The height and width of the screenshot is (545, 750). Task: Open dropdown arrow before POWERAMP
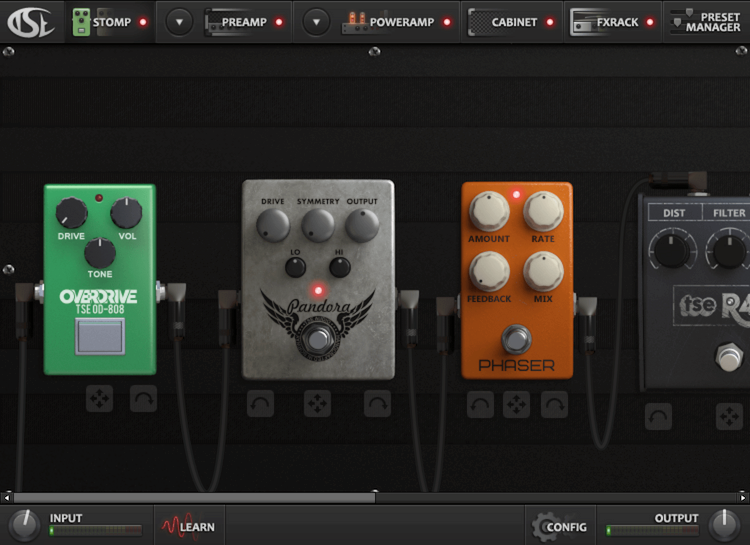tap(316, 22)
